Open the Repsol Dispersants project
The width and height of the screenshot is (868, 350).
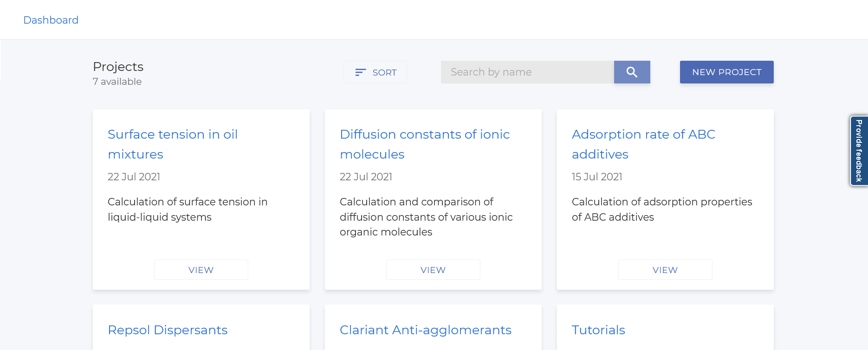pyautogui.click(x=168, y=330)
